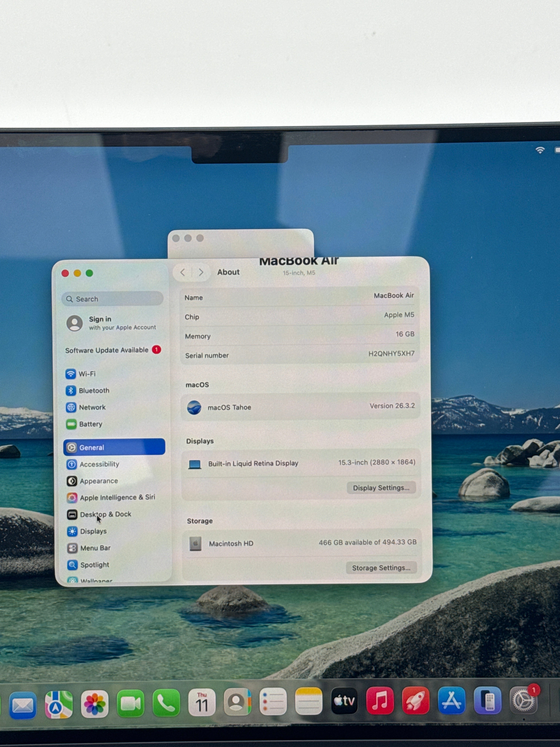Click the Wi-Fi icon in Settings sidebar

click(x=71, y=374)
